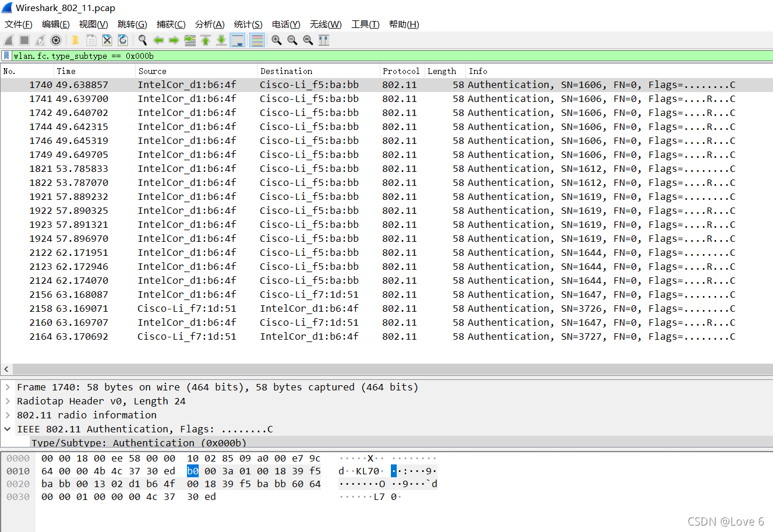Select packet 2158 from Cisco-Li_f7:1d:51

(387, 308)
